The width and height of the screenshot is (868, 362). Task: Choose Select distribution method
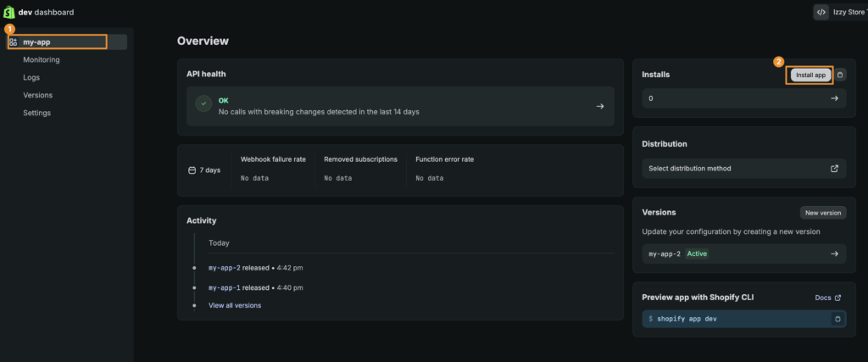click(x=744, y=168)
